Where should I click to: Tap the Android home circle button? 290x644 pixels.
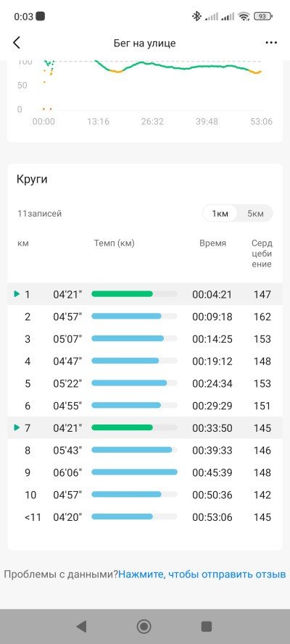[144, 626]
